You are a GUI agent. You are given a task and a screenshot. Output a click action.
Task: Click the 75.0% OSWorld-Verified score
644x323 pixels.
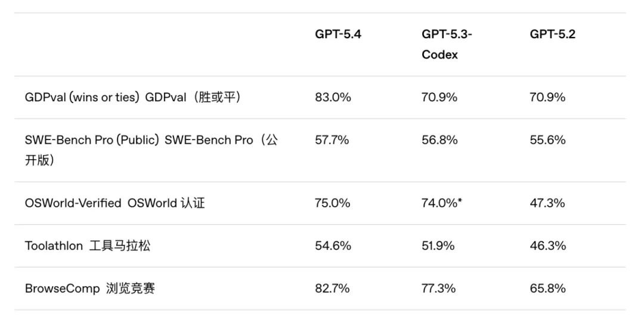point(333,203)
